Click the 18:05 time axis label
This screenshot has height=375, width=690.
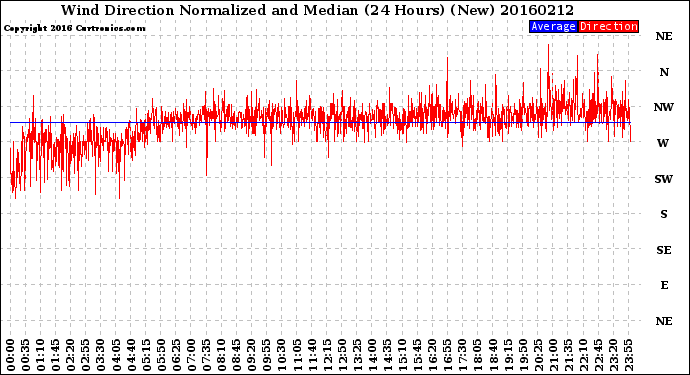477,355
